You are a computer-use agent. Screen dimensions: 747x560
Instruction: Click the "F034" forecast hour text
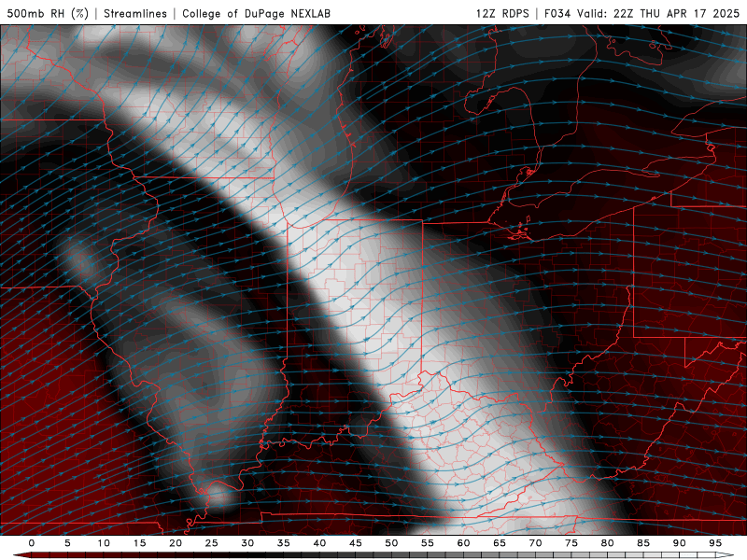click(557, 13)
